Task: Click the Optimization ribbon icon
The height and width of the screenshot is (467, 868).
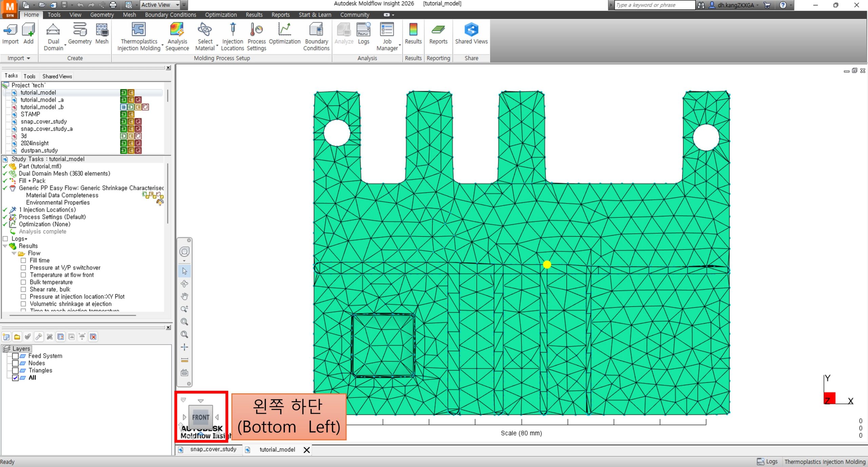Action: (284, 33)
